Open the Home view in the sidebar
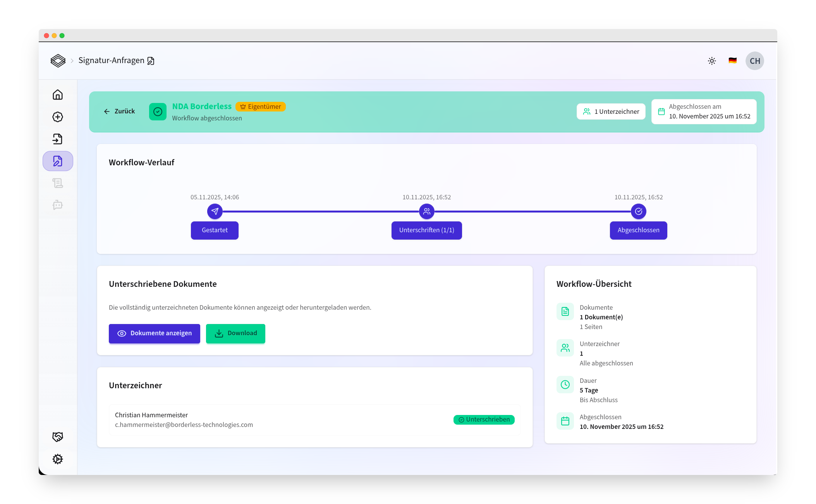The image size is (816, 504). 57,94
